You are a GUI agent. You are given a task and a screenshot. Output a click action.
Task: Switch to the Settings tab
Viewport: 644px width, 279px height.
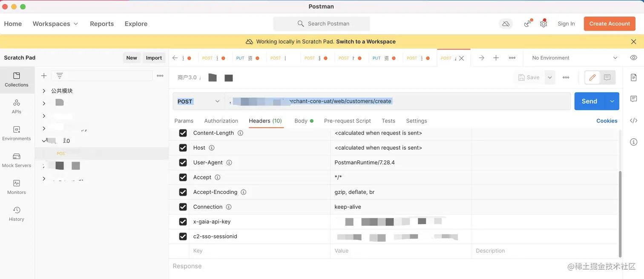417,121
